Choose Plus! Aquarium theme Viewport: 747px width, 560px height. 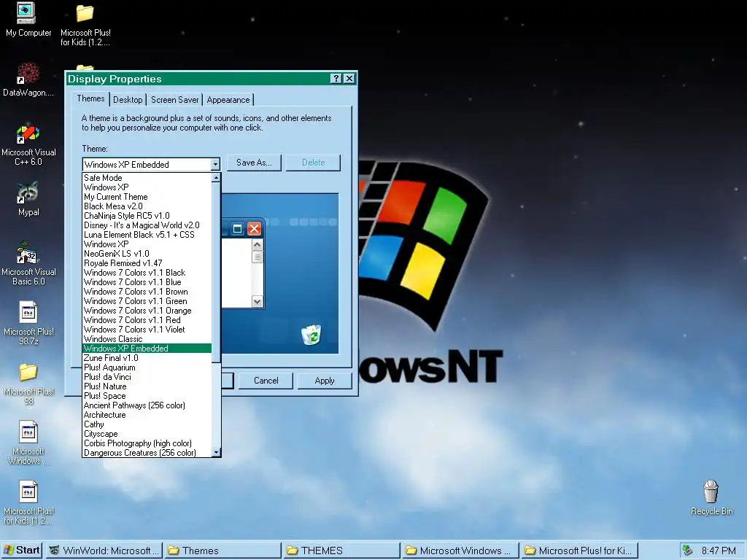click(x=147, y=367)
